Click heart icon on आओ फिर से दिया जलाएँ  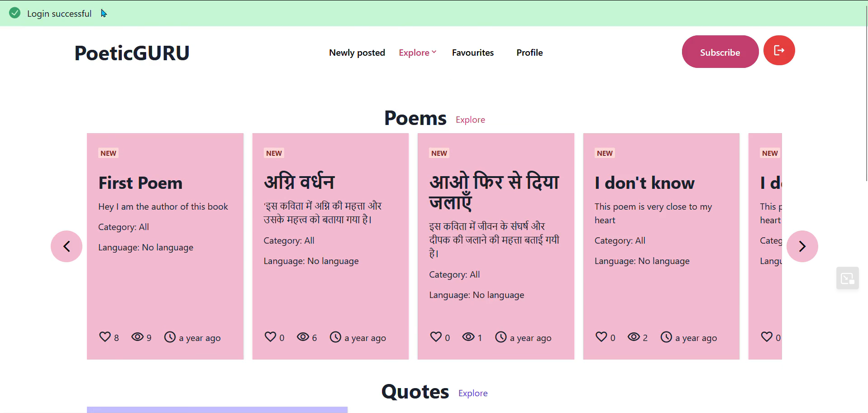point(436,337)
